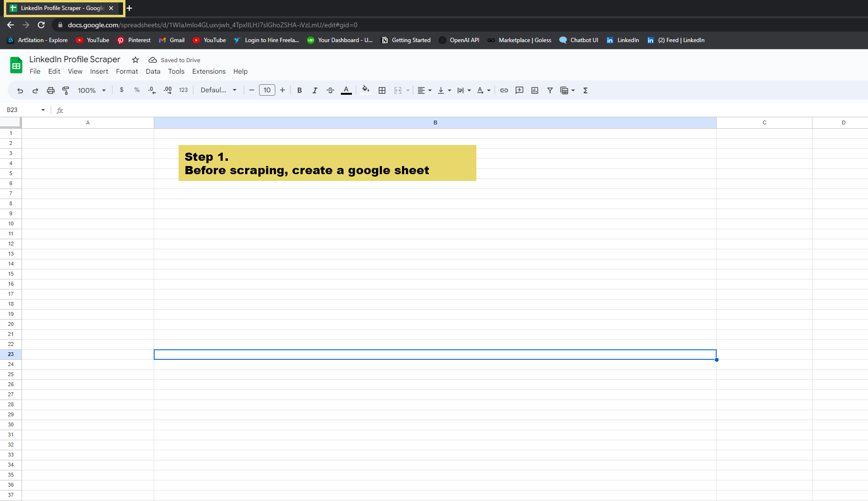Open horizontal align dropdown
This screenshot has height=501, width=868.
pos(424,90)
